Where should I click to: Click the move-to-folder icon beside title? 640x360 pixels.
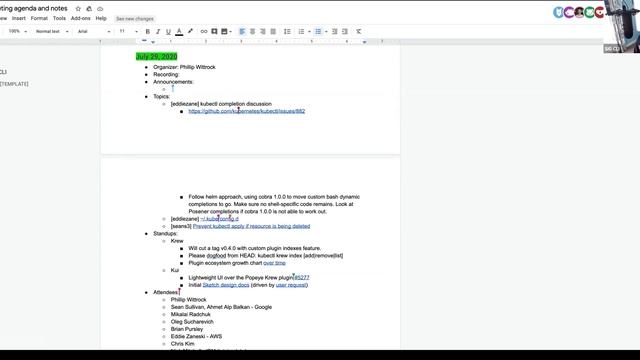(x=89, y=9)
